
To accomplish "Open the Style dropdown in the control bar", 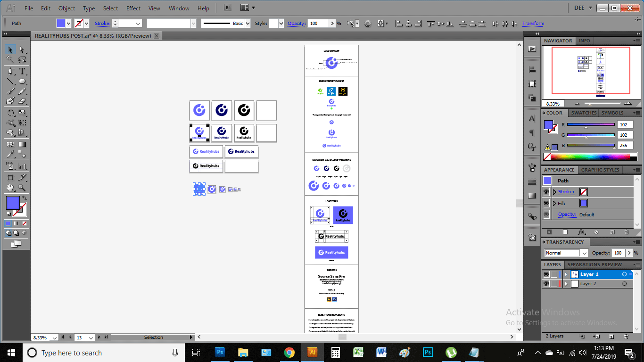I will click(x=281, y=23).
